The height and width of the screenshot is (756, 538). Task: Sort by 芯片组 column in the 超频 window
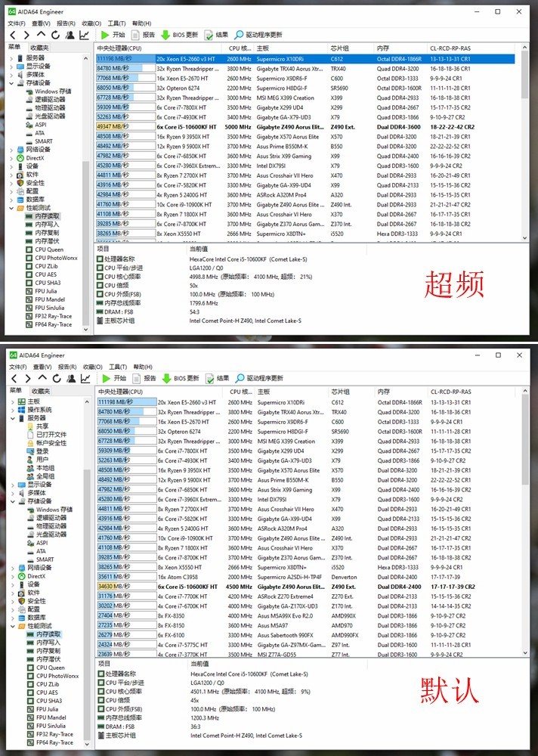[351, 48]
